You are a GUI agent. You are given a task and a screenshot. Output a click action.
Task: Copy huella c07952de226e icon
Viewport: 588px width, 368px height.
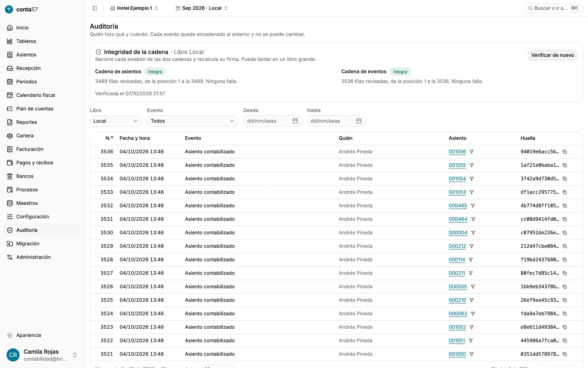point(565,233)
